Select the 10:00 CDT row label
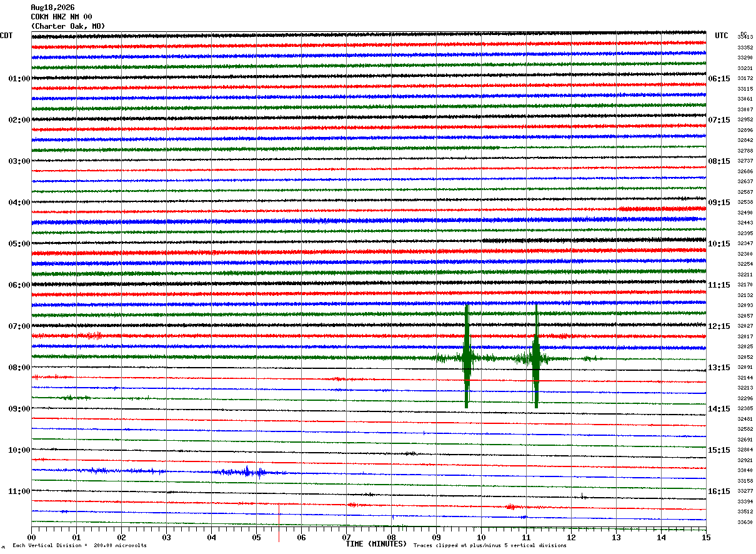 19,450
